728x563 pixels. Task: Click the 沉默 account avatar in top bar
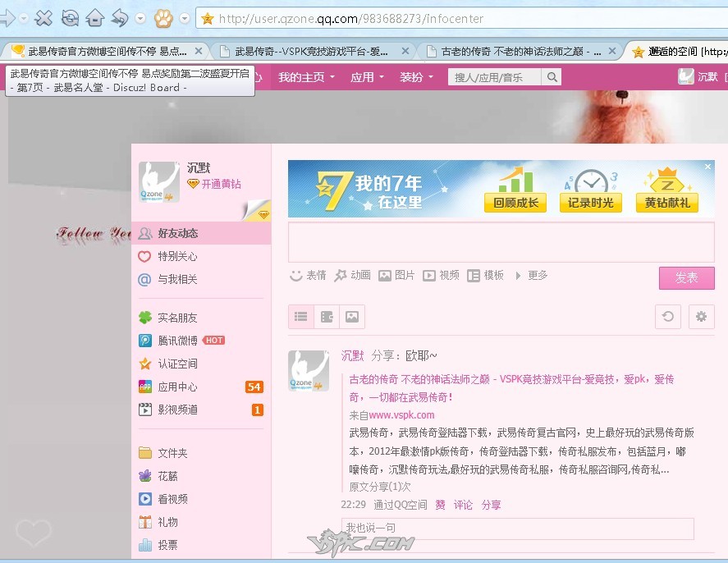(686, 76)
